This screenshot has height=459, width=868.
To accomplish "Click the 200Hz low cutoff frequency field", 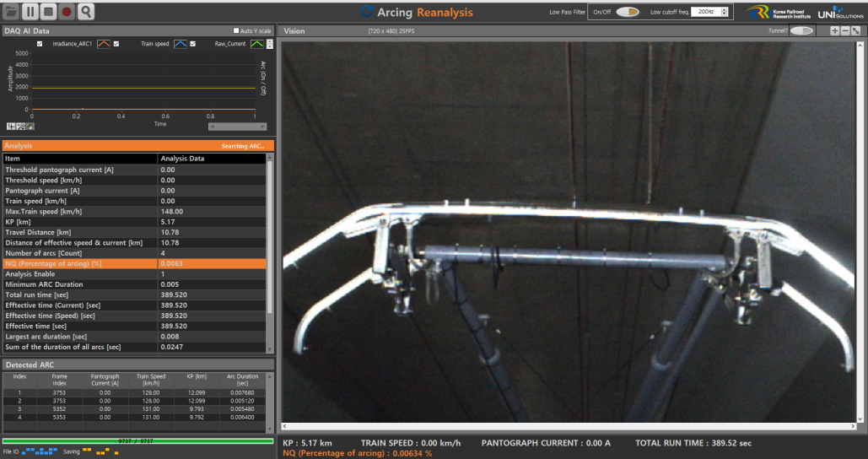I will (706, 12).
